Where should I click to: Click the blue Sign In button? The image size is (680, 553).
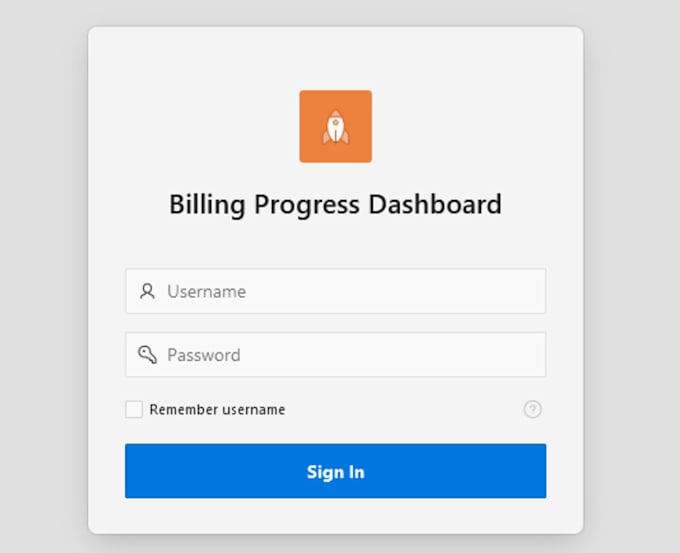click(335, 471)
